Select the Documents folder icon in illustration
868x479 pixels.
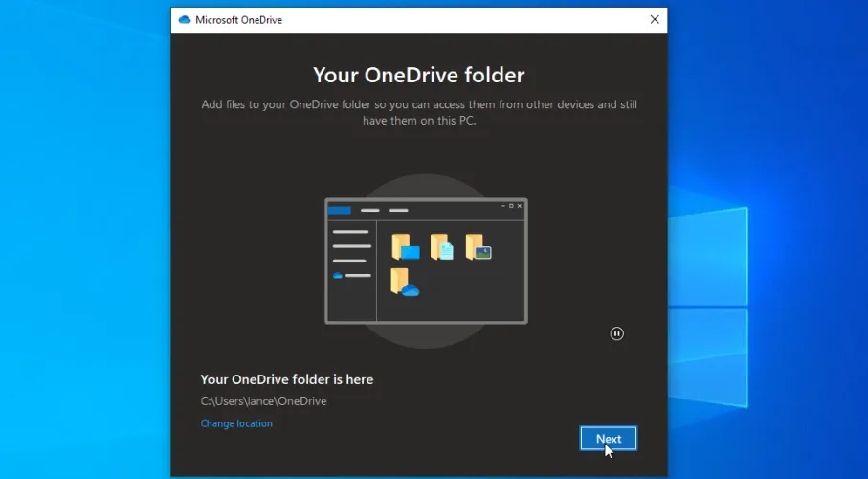[441, 247]
